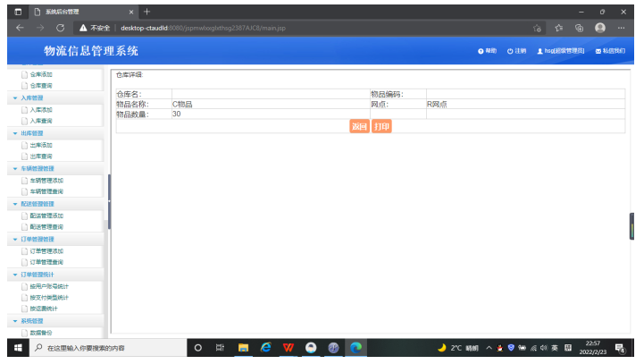Click the R网点 value cell
This screenshot has width=644, height=364.
[x=526, y=104]
